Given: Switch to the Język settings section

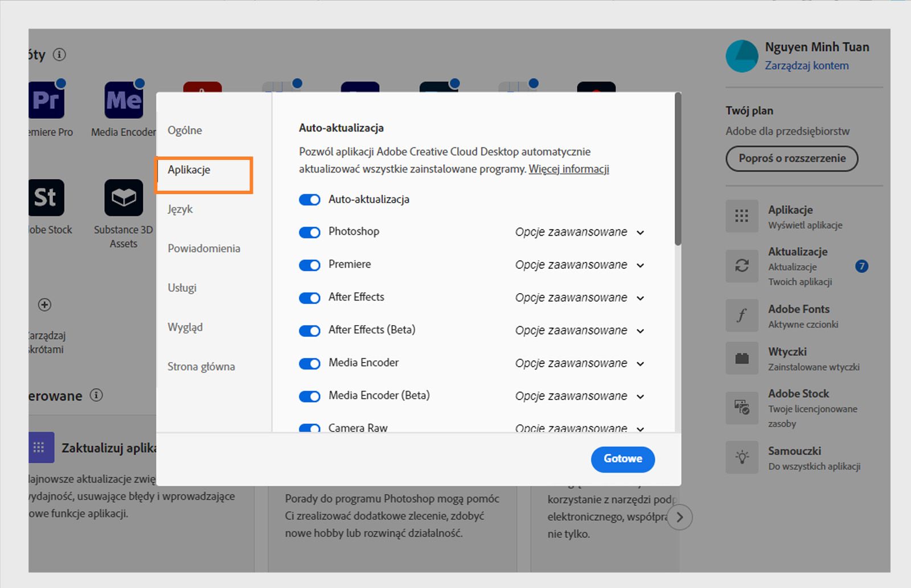Looking at the screenshot, I should [179, 209].
